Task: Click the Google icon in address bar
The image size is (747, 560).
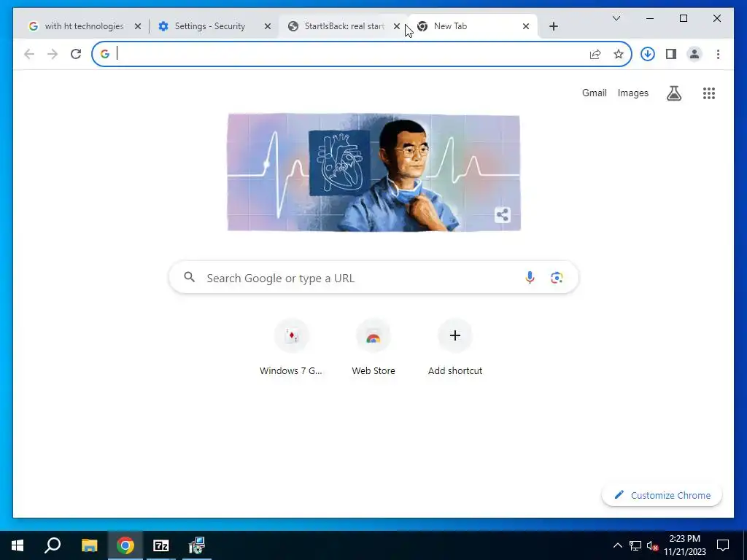Action: 105,54
